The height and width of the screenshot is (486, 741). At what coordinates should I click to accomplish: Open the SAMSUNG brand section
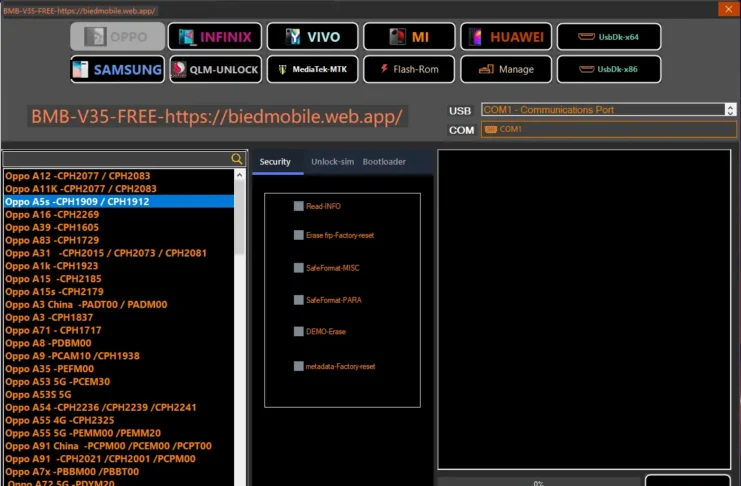(118, 69)
